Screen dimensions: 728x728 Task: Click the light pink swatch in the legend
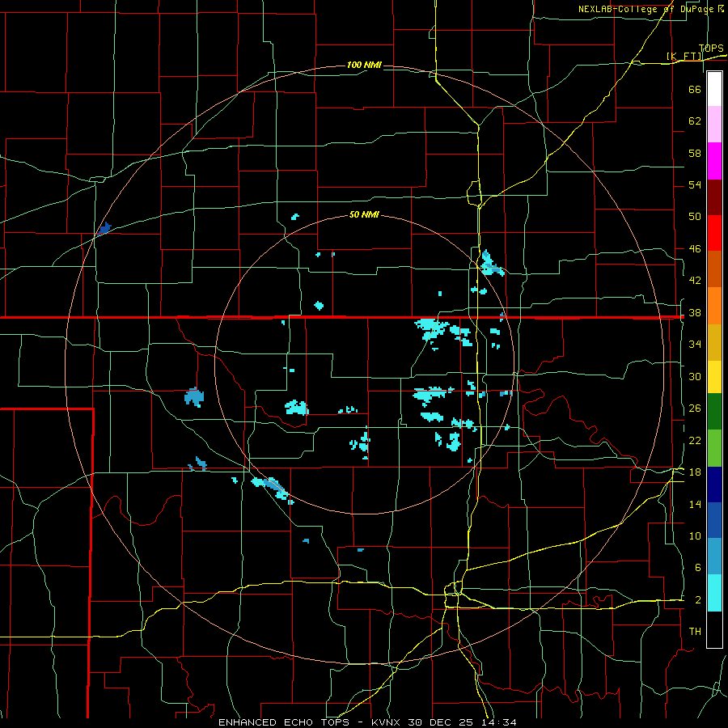714,125
